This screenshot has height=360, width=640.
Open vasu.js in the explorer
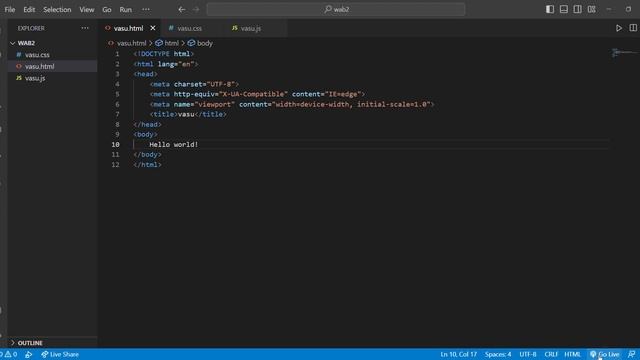pyautogui.click(x=35, y=78)
